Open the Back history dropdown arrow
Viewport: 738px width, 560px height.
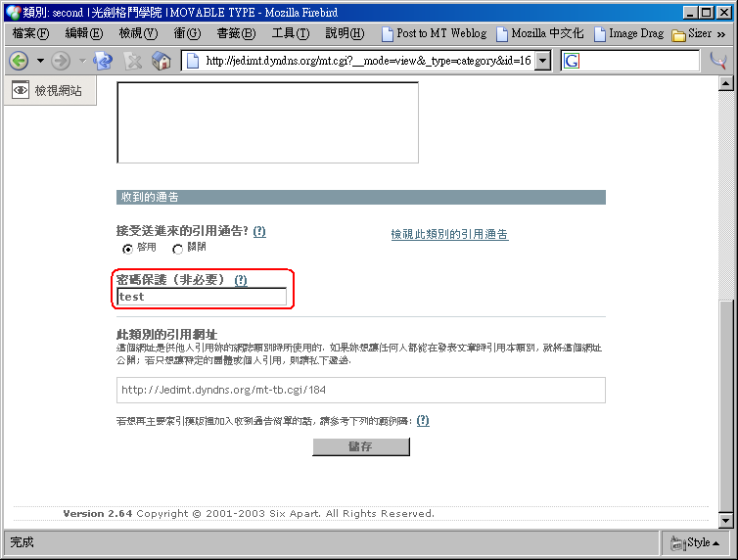pos(40,61)
